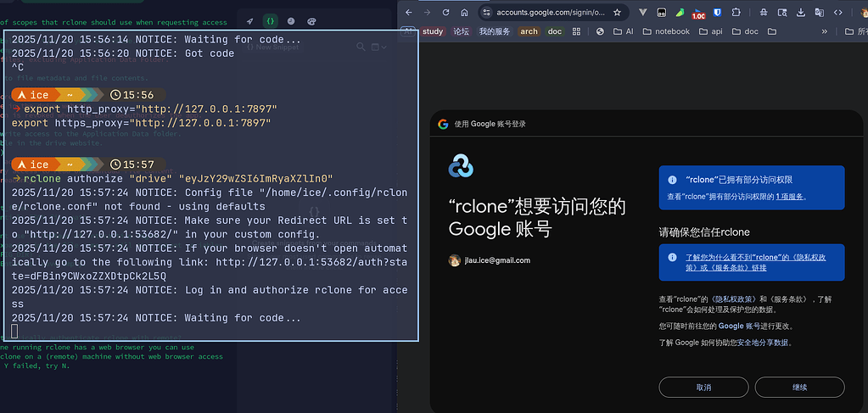Open the 'doc' bookmark folder
This screenshot has height=413, width=868.
tap(745, 31)
